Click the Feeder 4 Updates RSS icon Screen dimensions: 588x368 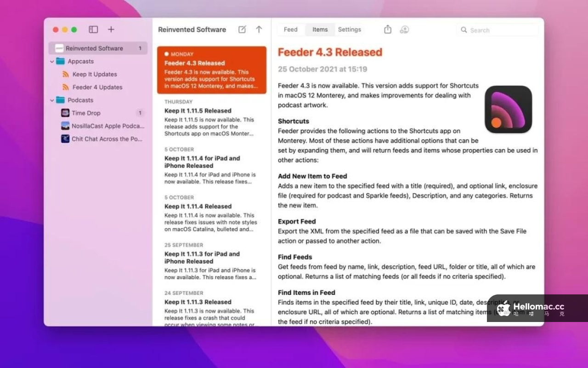point(66,87)
